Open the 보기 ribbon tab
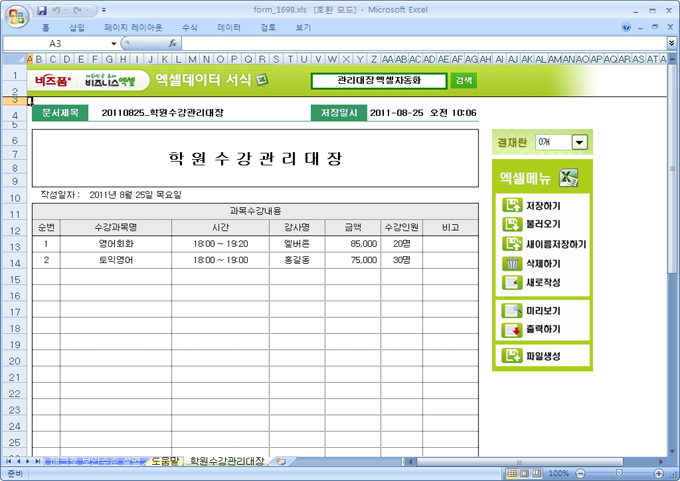Image resolution: width=680 pixels, height=481 pixels. pyautogui.click(x=303, y=28)
